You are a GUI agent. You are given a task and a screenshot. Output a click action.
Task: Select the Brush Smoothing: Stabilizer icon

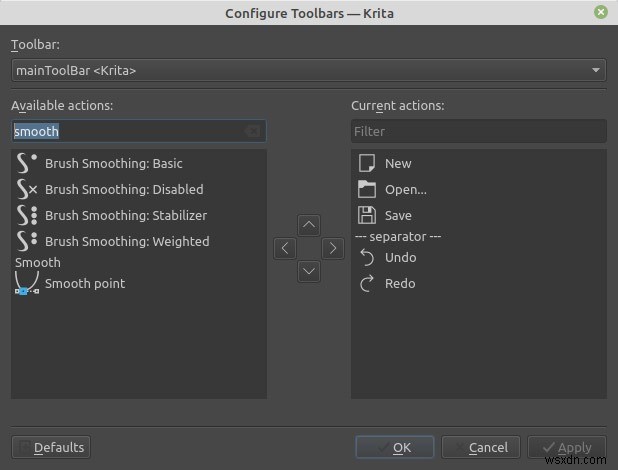[x=27, y=215]
